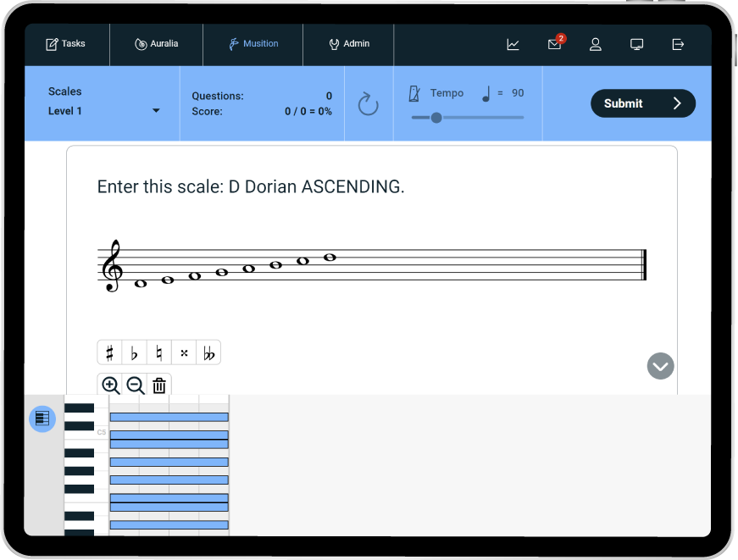Click the Tempo slider handle
The width and height of the screenshot is (738, 560).
(436, 118)
